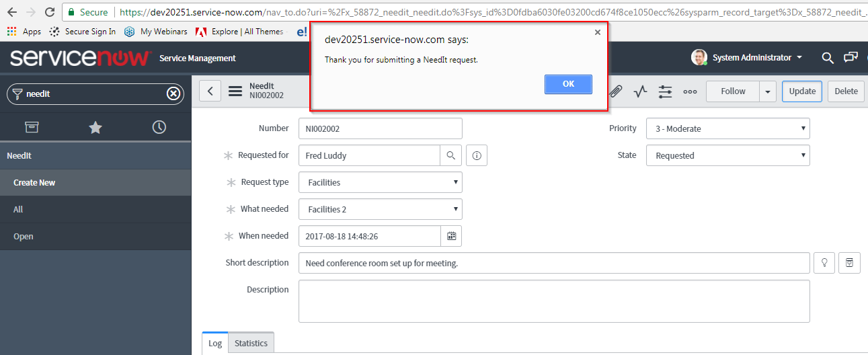The image size is (868, 355).
Task: Click OK in the alert dialog
Action: point(568,84)
